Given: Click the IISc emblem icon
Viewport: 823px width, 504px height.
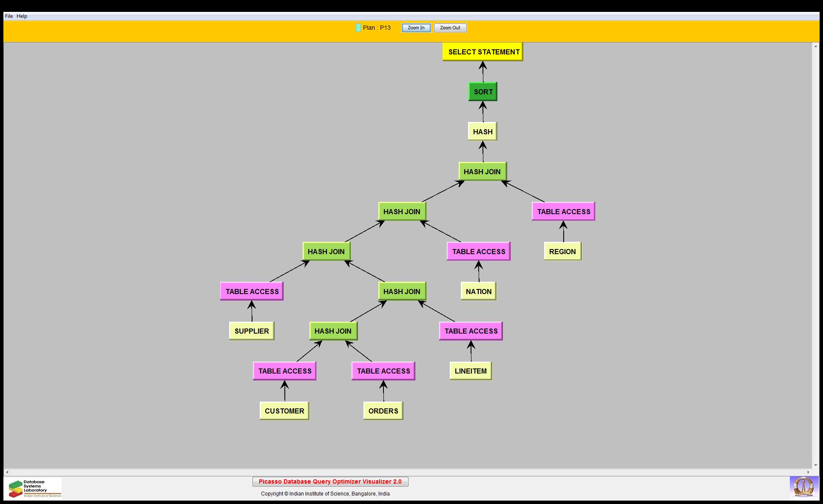Looking at the screenshot, I should [x=803, y=487].
